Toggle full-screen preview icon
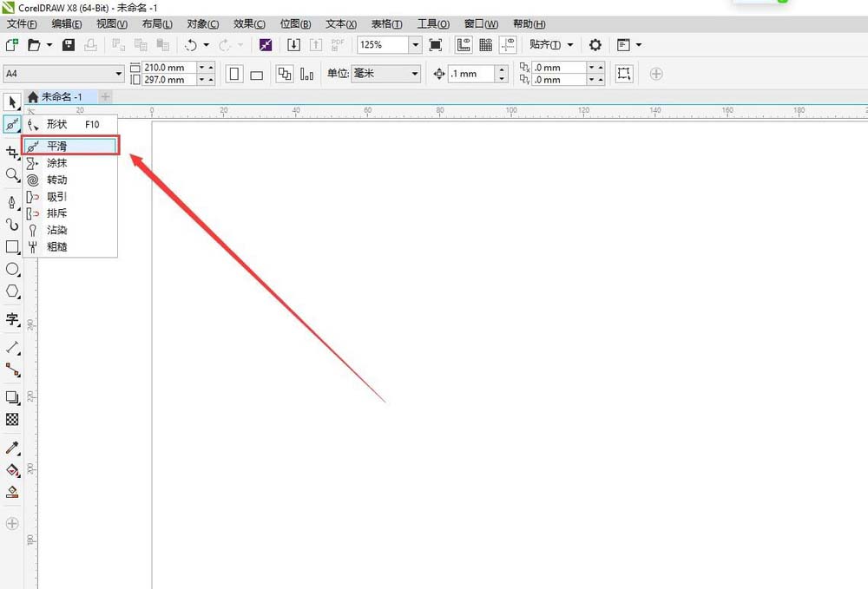868x589 pixels. click(436, 45)
